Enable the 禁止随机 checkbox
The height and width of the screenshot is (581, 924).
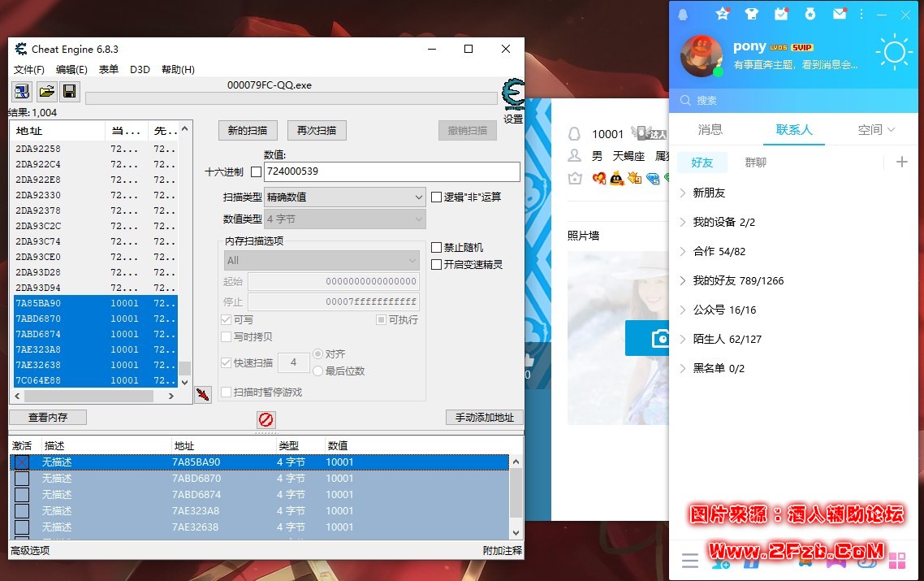[437, 247]
